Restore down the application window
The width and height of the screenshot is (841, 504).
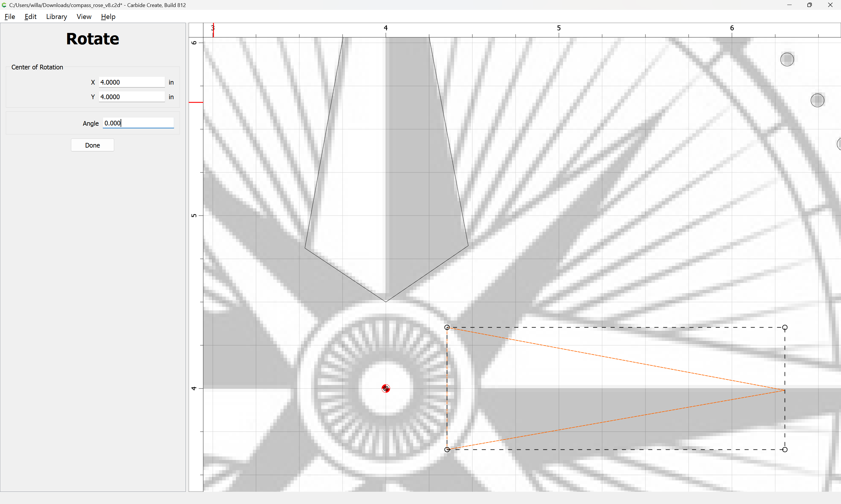tap(809, 5)
